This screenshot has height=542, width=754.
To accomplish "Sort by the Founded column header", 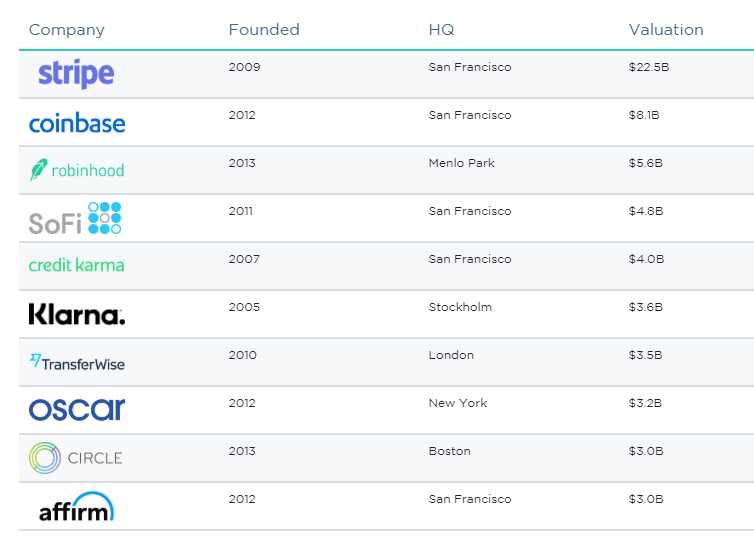I will (264, 30).
